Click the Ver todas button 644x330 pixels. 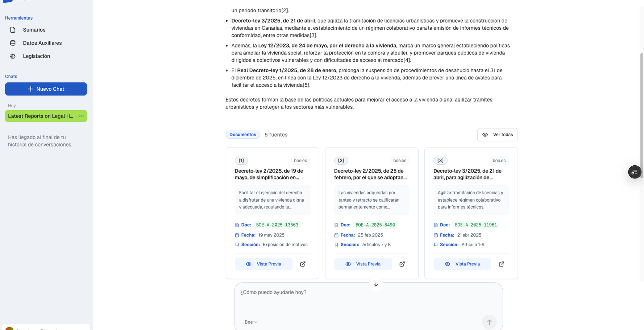click(498, 135)
